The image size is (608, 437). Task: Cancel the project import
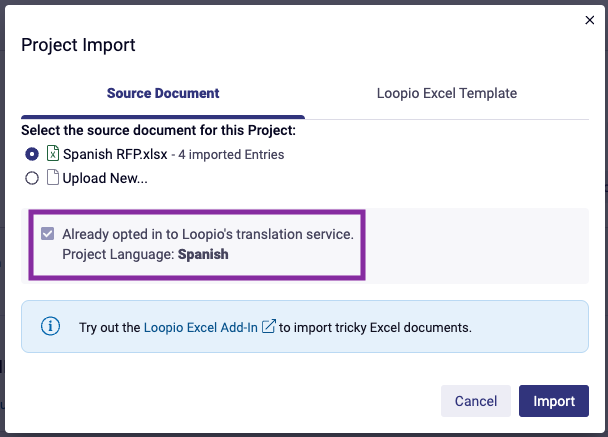[476, 401]
